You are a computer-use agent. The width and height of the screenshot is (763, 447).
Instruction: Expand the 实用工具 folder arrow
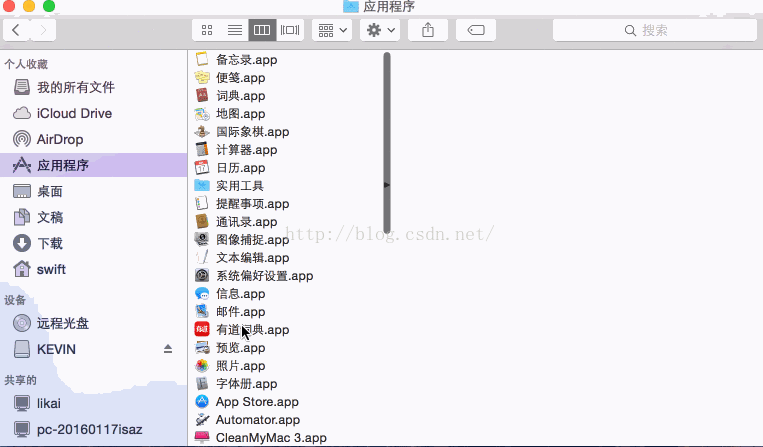(386, 185)
